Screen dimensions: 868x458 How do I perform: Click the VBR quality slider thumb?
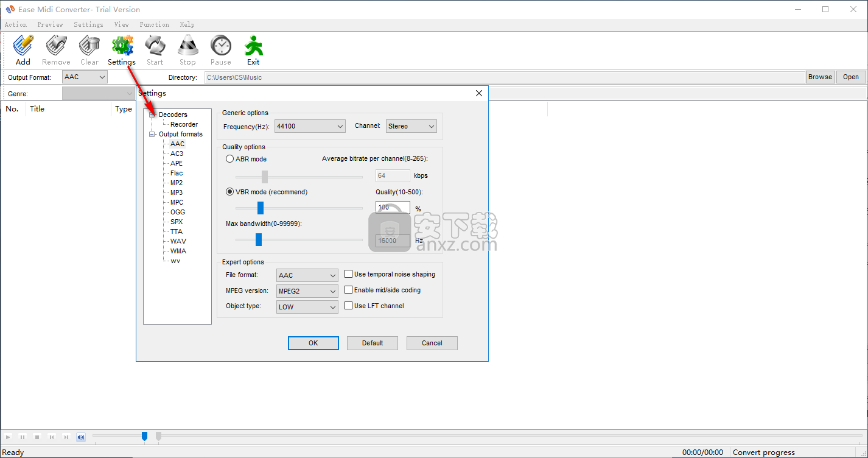260,208
